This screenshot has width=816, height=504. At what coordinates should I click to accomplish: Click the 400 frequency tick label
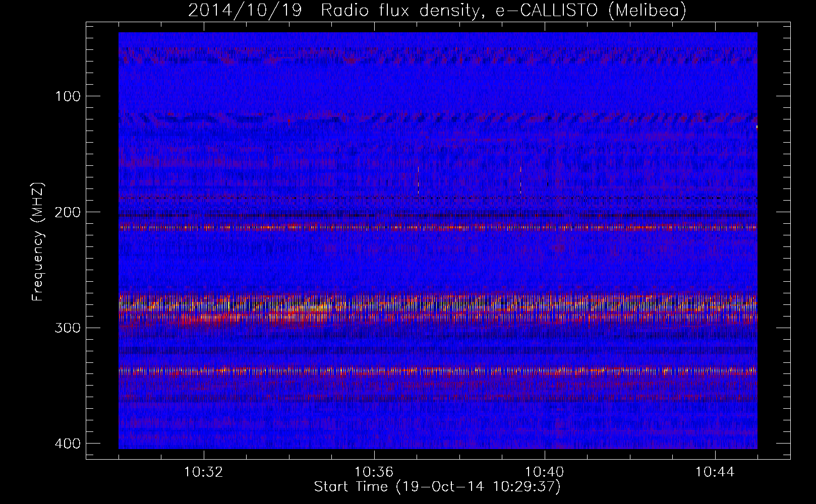pyautogui.click(x=67, y=444)
